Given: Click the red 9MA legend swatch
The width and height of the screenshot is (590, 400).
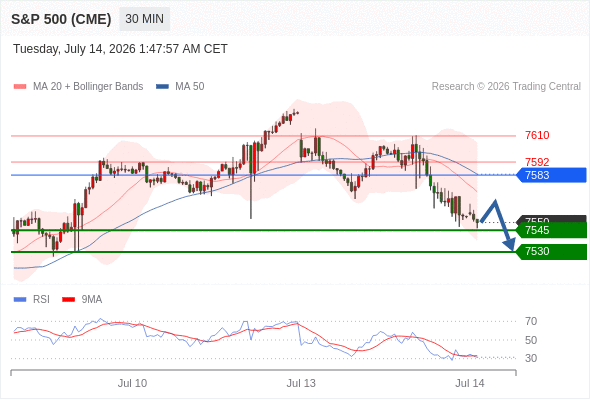Looking at the screenshot, I should [x=68, y=300].
